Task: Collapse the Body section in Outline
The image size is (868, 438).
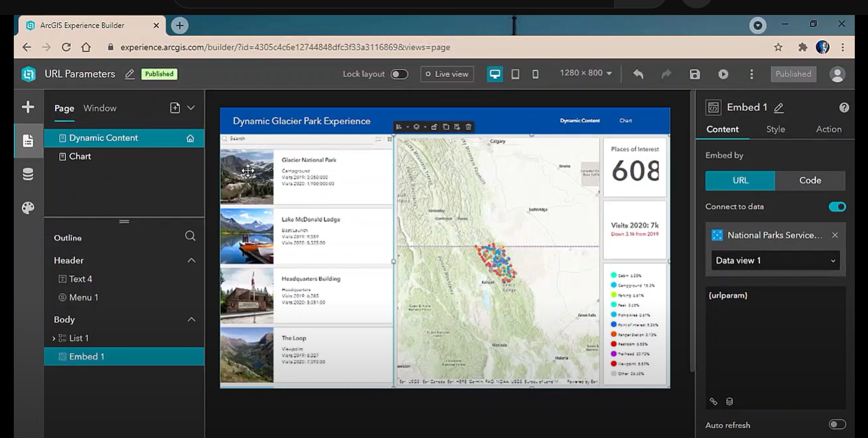Action: 191,319
